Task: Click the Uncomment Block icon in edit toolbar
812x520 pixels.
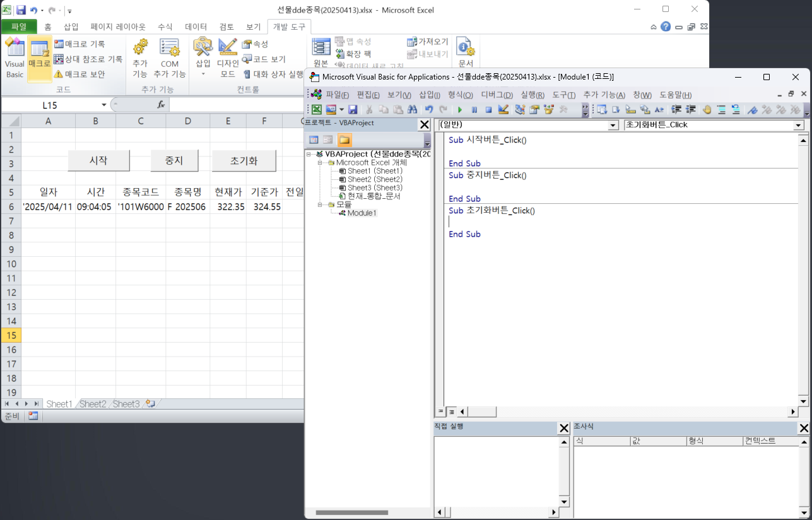Action: [x=735, y=109]
